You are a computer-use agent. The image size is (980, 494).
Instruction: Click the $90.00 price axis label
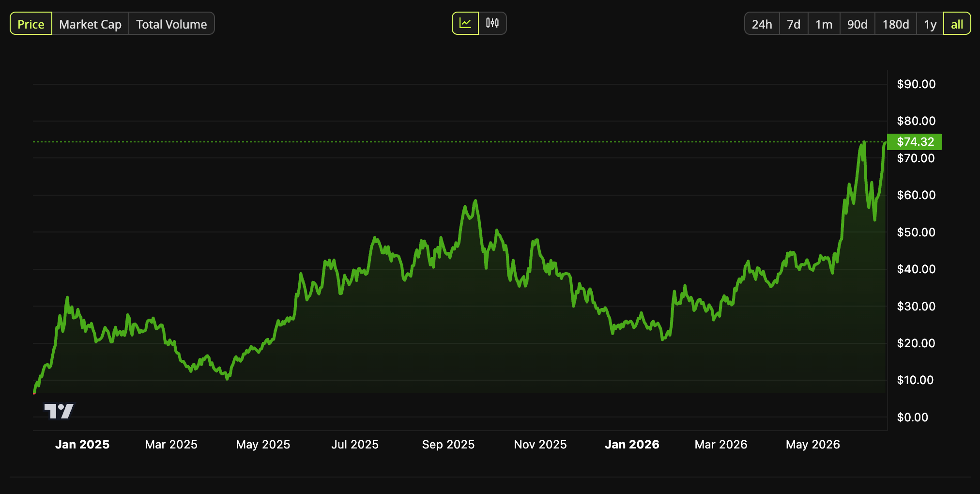pyautogui.click(x=916, y=84)
